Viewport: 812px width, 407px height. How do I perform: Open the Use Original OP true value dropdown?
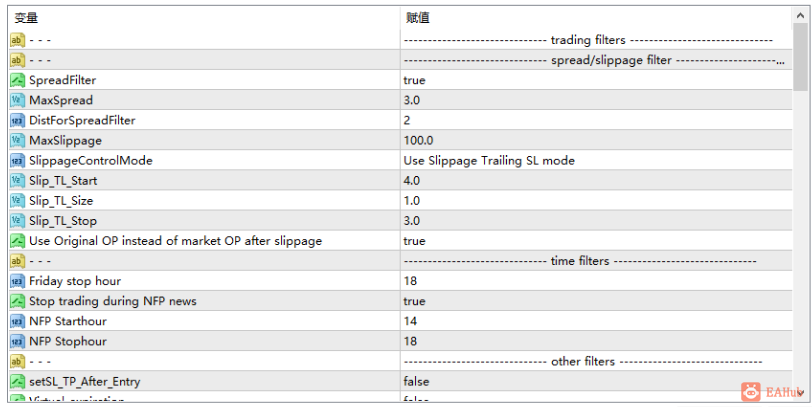(596, 241)
